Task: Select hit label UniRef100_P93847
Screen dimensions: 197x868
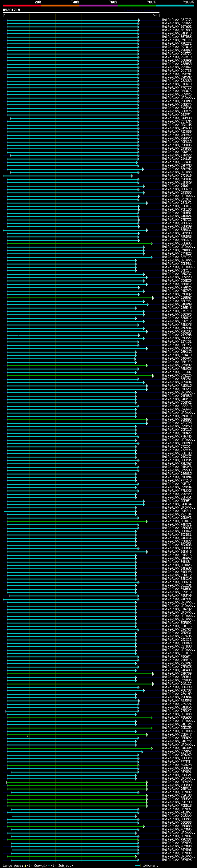Action: point(177,67)
